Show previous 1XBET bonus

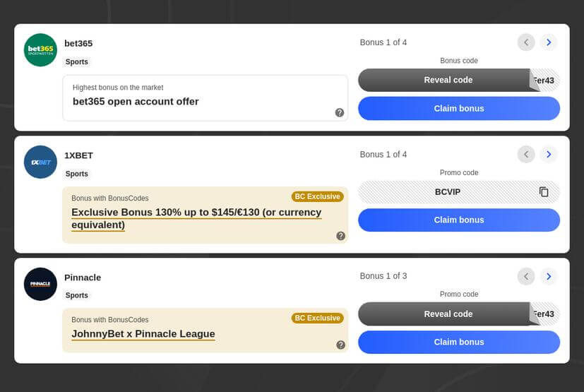pyautogui.click(x=526, y=154)
